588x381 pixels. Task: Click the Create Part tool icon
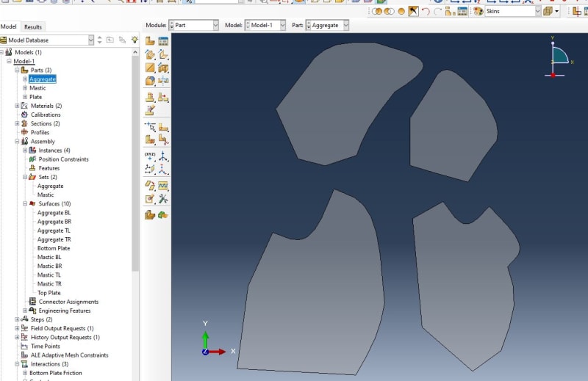pos(150,41)
